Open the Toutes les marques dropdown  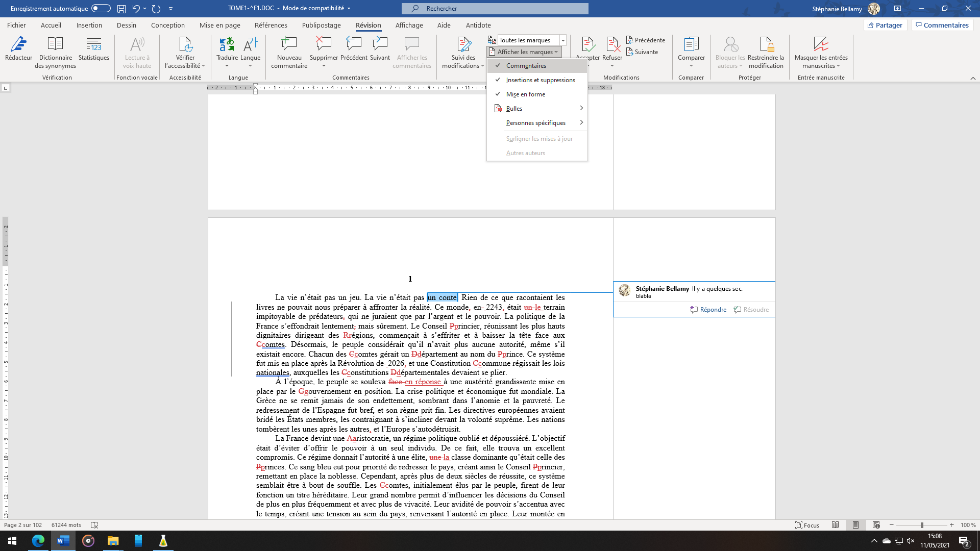[563, 40]
